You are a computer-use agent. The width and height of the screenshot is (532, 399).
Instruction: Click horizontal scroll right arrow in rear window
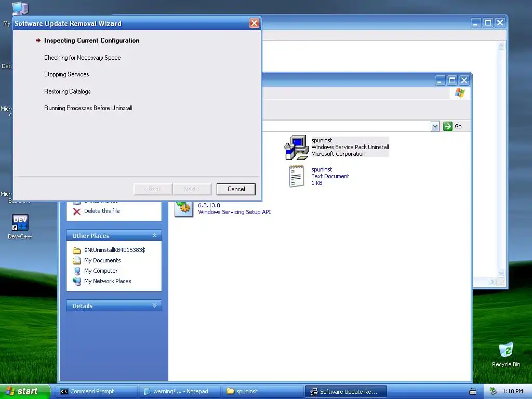[493, 282]
